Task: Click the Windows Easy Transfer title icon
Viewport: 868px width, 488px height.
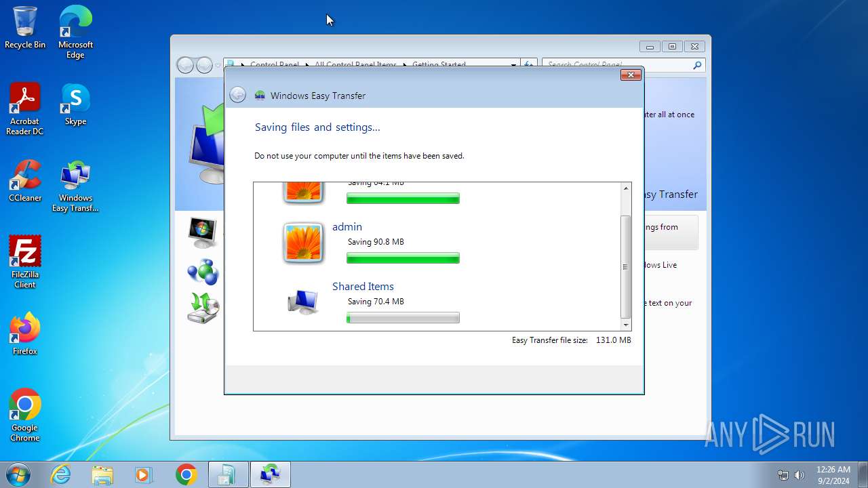Action: (260, 96)
